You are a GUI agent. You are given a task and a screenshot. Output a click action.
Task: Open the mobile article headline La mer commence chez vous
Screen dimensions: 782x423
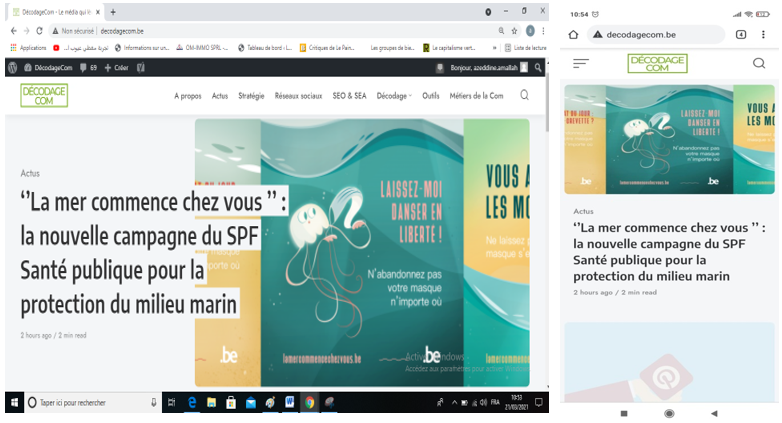tap(669, 252)
